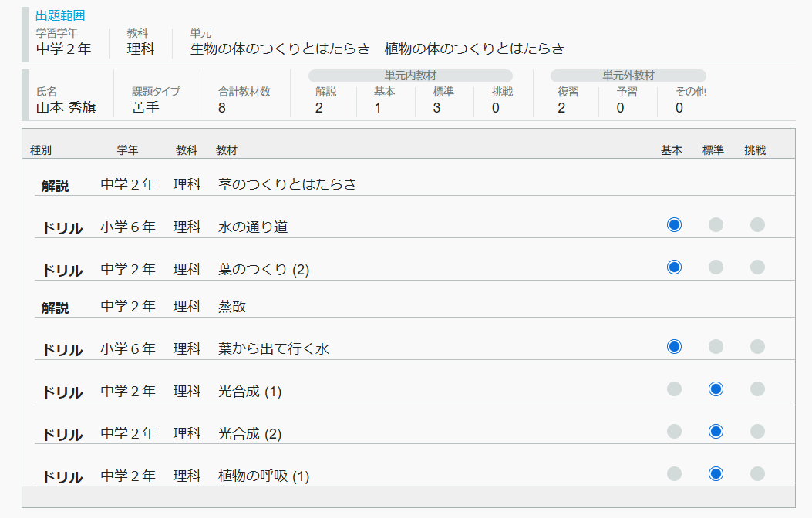Select 基本 level for 水の通り道 drill
The image size is (812, 518).
[674, 225]
